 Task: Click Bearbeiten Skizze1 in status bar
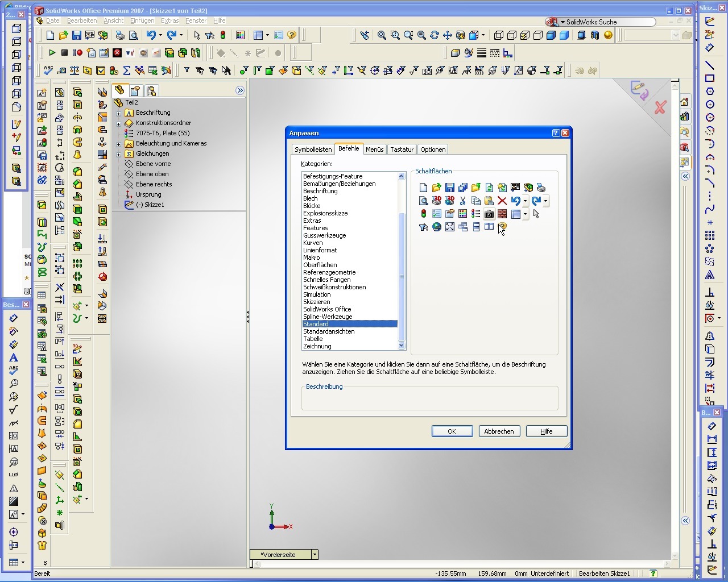tap(604, 573)
